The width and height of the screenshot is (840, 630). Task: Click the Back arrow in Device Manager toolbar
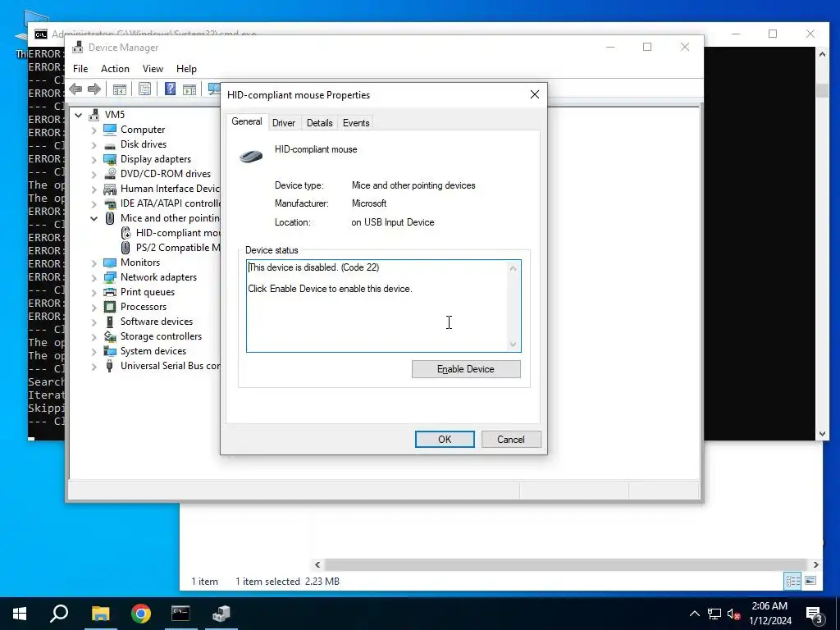pos(75,89)
